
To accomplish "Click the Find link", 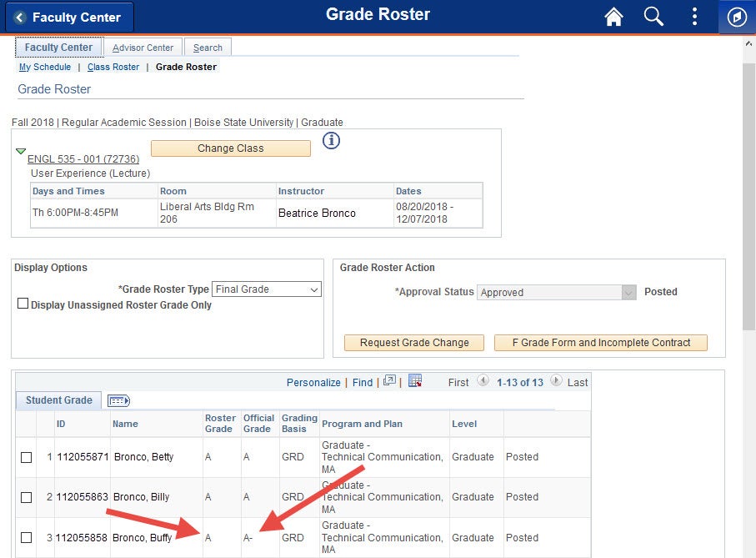I will pos(363,383).
